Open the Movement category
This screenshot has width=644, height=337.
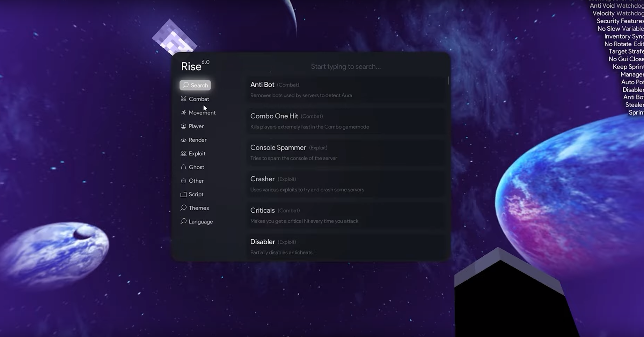198,112
